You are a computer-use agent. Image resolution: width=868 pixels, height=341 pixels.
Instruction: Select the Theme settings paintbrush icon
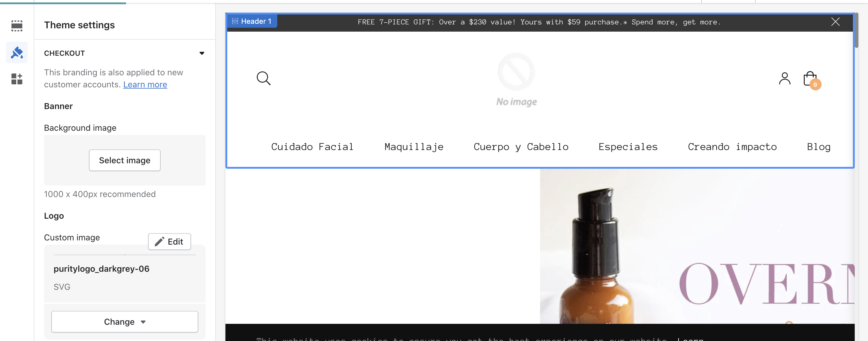[x=17, y=52]
